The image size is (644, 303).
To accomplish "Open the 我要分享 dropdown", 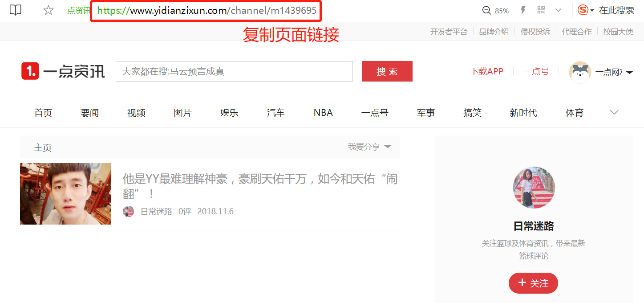I will (x=369, y=147).
